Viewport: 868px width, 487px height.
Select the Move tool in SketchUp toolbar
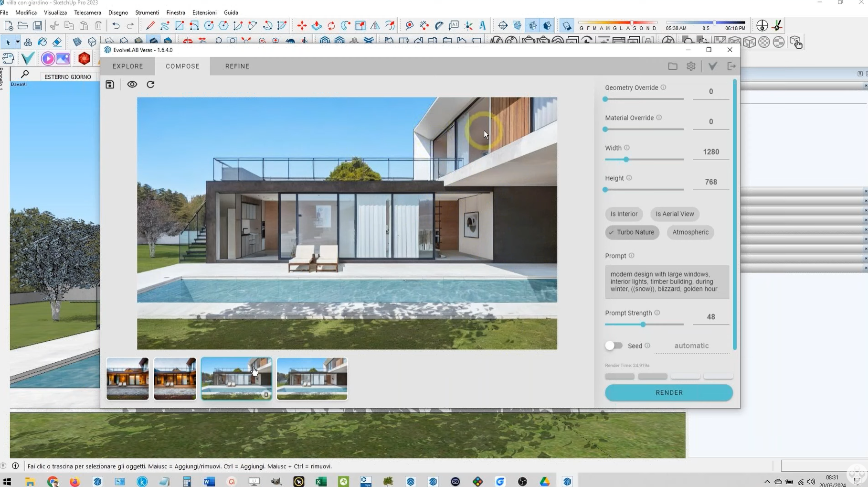tap(302, 26)
